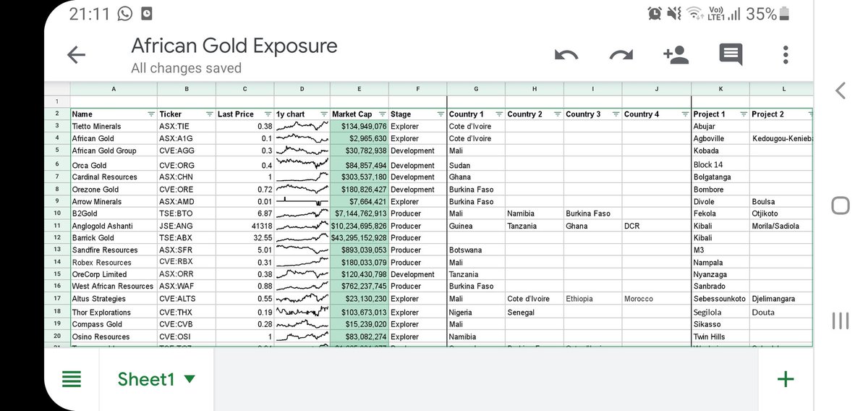Open the Country 2 filter dropdown

[x=557, y=114]
